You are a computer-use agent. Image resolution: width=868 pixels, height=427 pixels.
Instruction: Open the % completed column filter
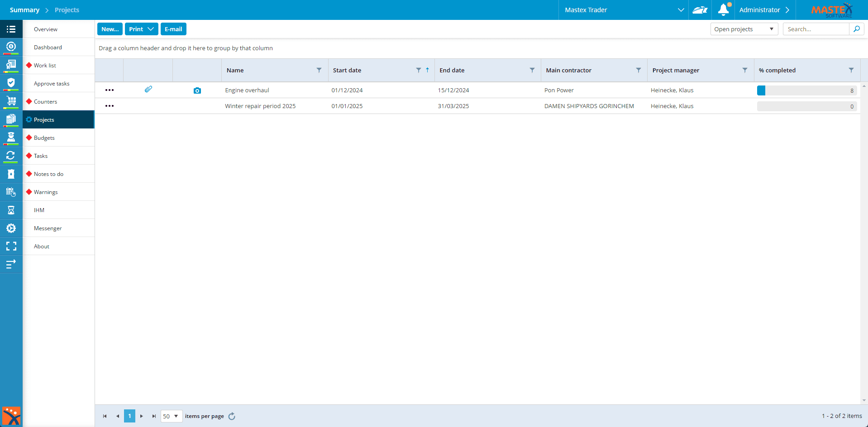[x=851, y=70]
